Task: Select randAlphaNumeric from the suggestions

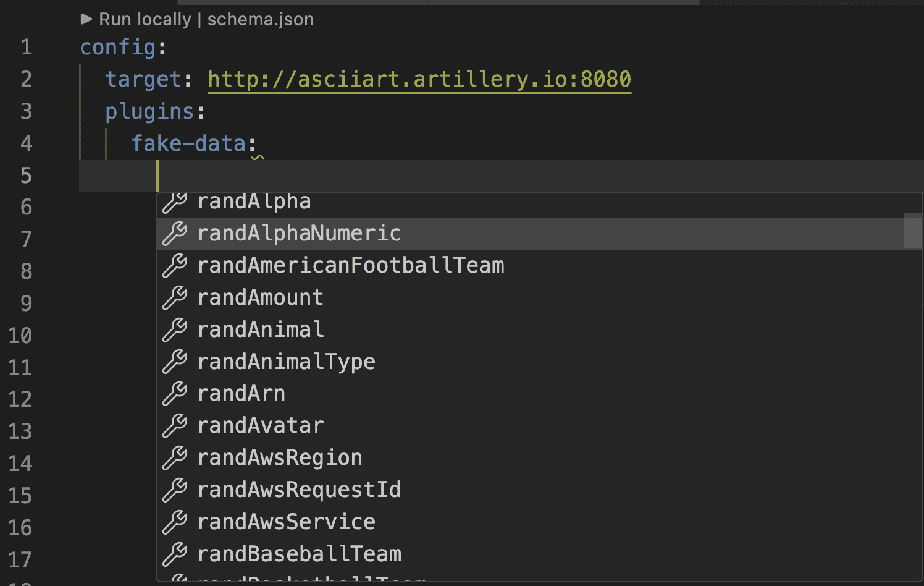Action: coord(299,233)
